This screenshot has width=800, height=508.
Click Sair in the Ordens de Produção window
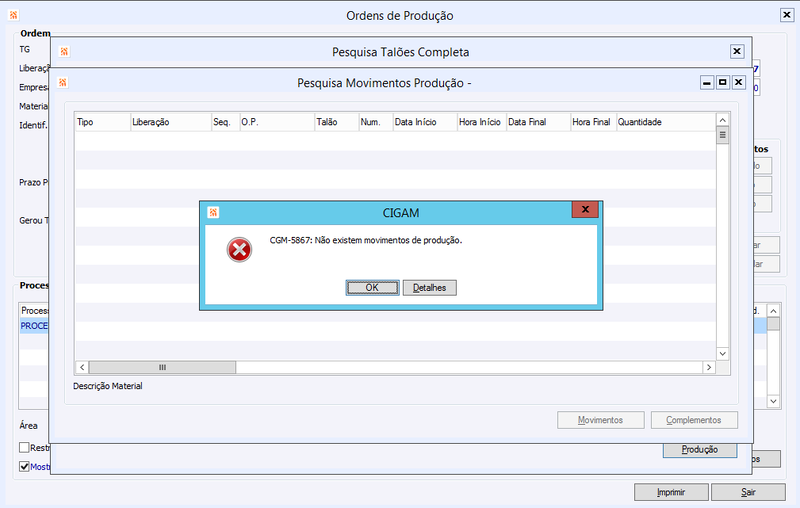point(748,492)
